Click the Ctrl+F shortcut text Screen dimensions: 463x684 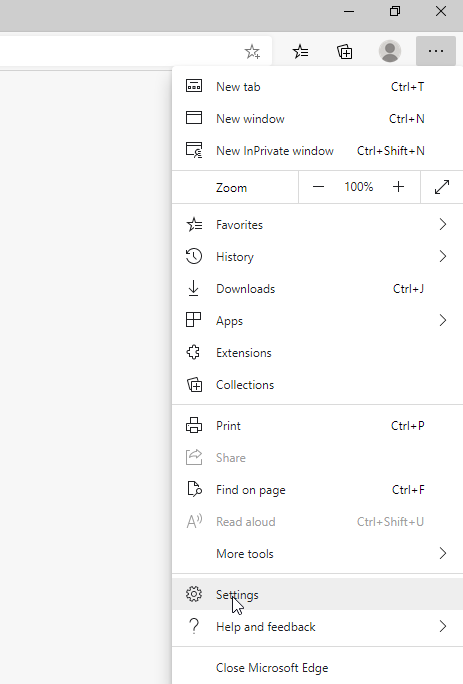tap(408, 489)
